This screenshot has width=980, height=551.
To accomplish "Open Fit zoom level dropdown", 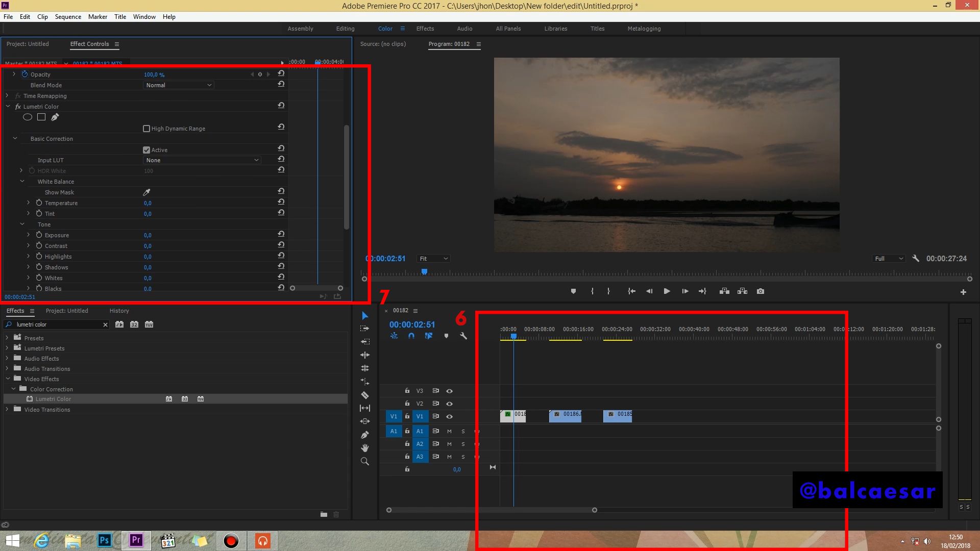I will coord(433,259).
